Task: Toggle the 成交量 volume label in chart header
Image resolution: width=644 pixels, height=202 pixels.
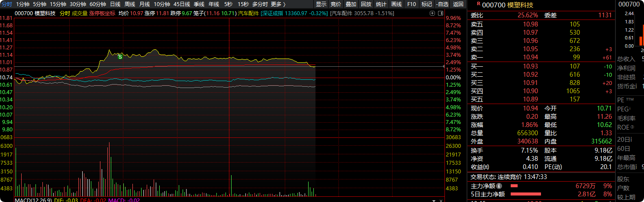Action: click(x=79, y=13)
